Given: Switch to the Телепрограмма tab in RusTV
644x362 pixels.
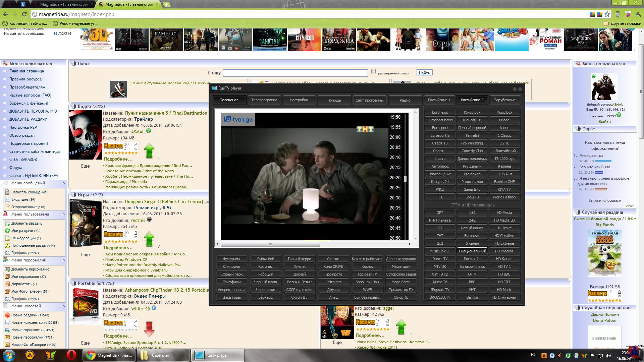Looking at the screenshot, I should (x=264, y=100).
